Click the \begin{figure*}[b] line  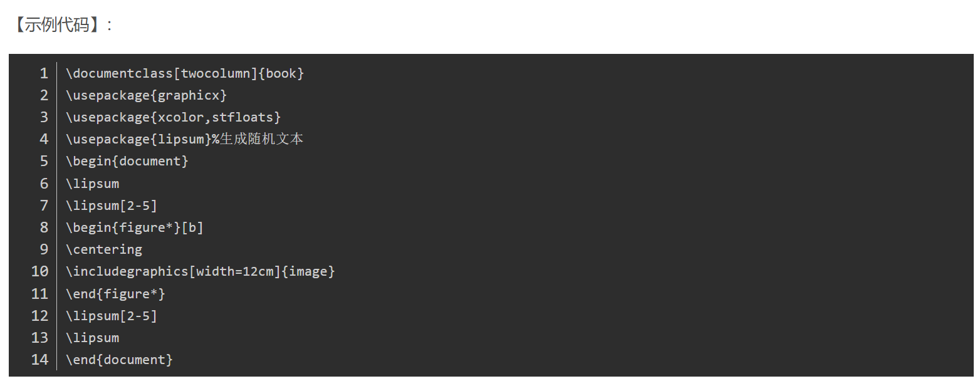pyautogui.click(x=135, y=227)
